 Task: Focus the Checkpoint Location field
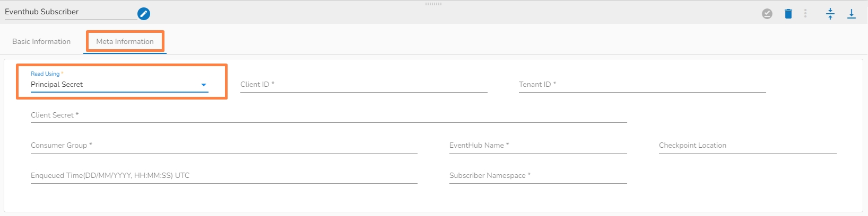pyautogui.click(x=748, y=146)
